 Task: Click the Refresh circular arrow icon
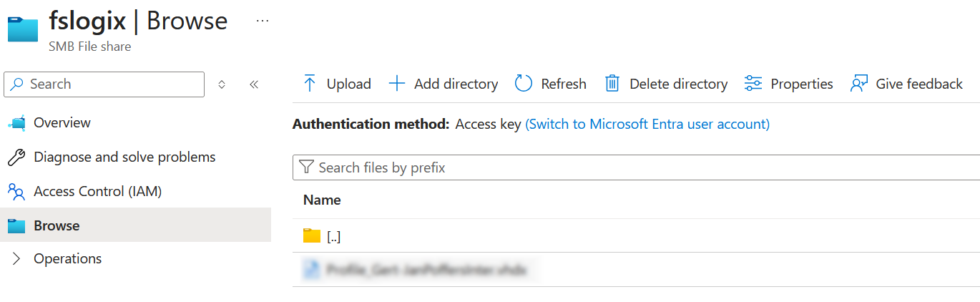click(524, 84)
